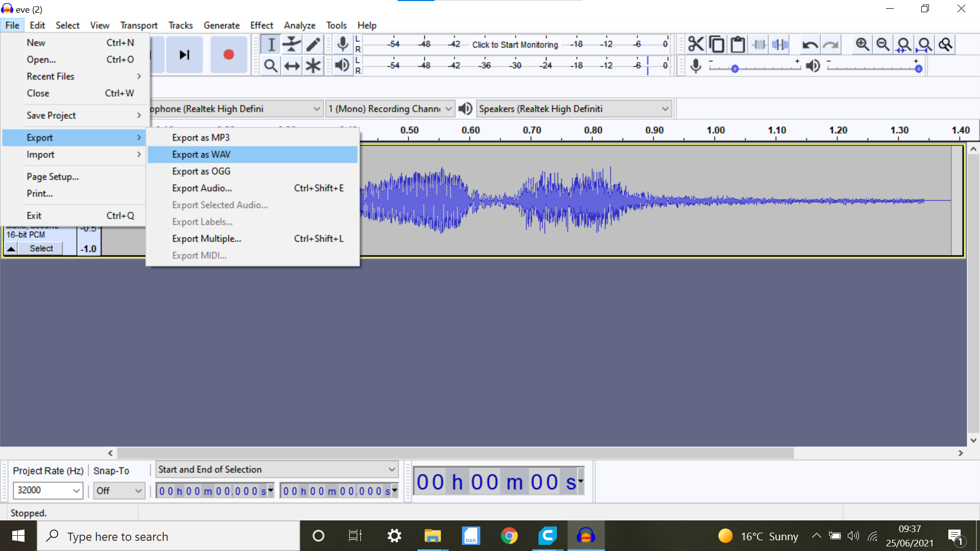Click the timeline ruler at 1.00

click(x=716, y=131)
